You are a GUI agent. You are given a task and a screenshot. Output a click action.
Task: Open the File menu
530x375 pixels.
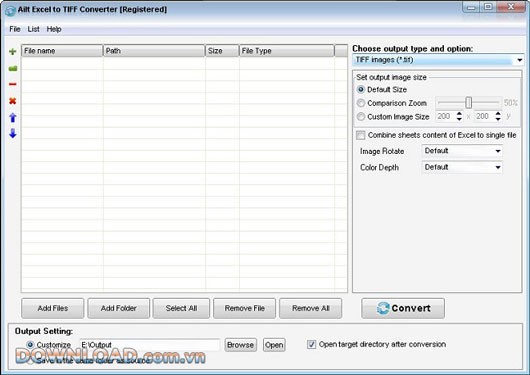pos(15,29)
